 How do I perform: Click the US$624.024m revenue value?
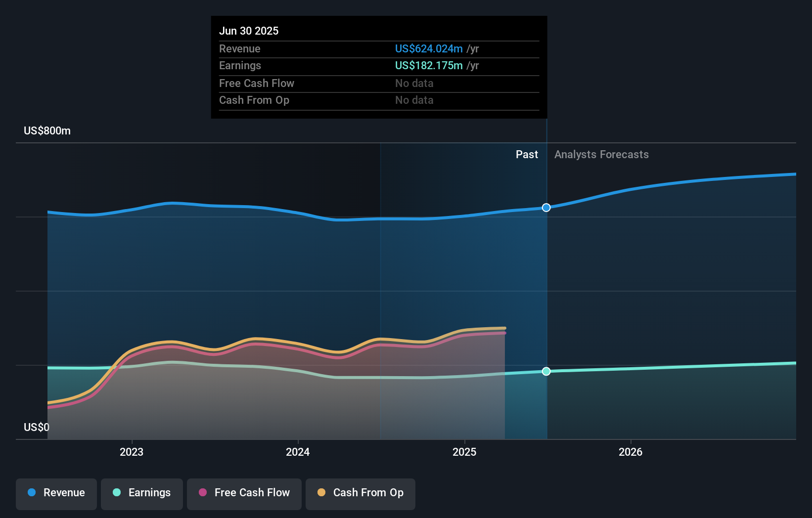[x=429, y=49]
